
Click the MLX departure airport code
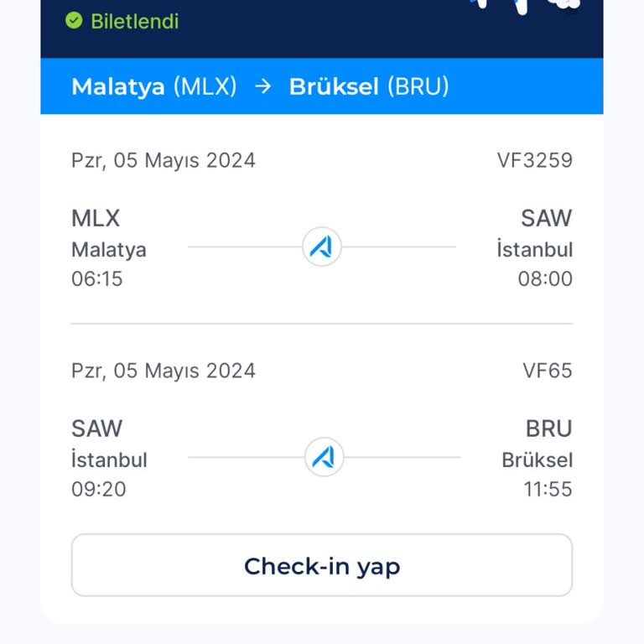tap(96, 219)
